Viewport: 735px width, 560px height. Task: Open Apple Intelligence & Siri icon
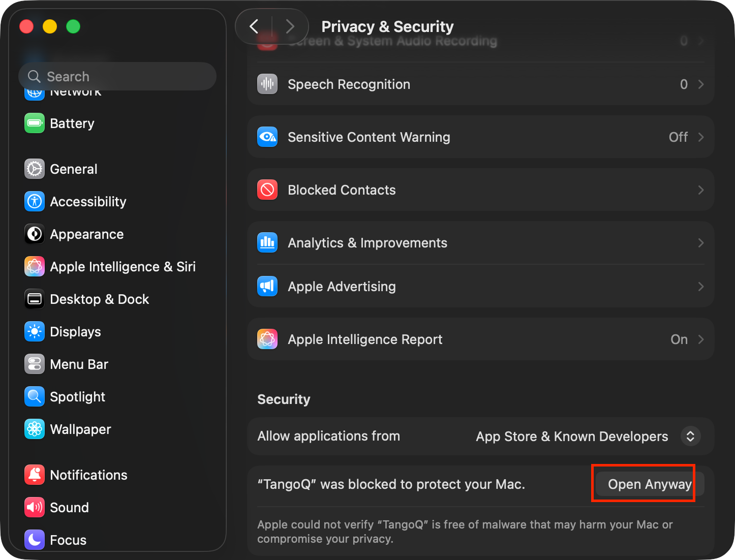pyautogui.click(x=35, y=266)
